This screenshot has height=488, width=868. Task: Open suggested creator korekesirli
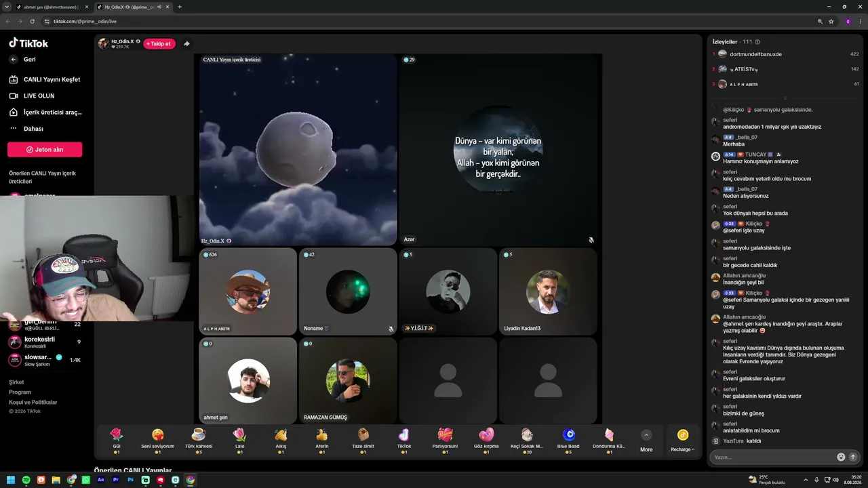(45, 342)
